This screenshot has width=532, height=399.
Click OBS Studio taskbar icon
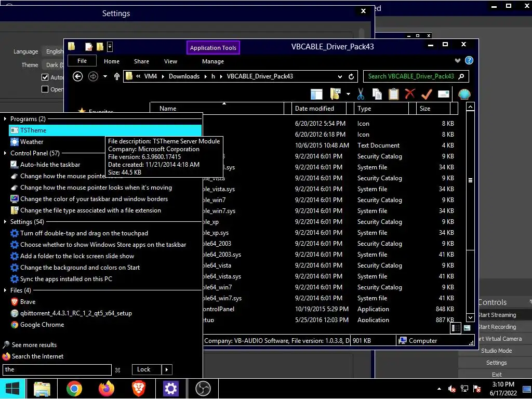(x=203, y=389)
